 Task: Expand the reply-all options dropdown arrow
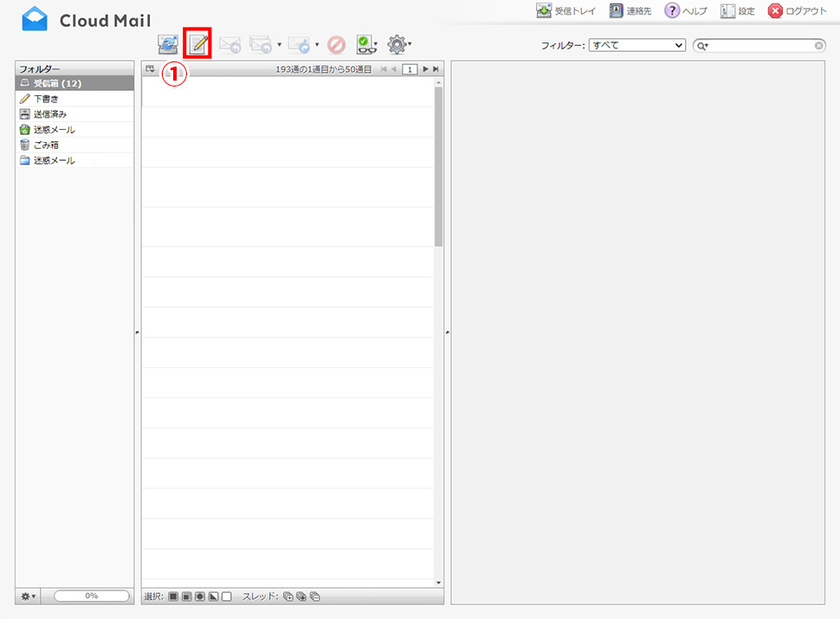(279, 44)
